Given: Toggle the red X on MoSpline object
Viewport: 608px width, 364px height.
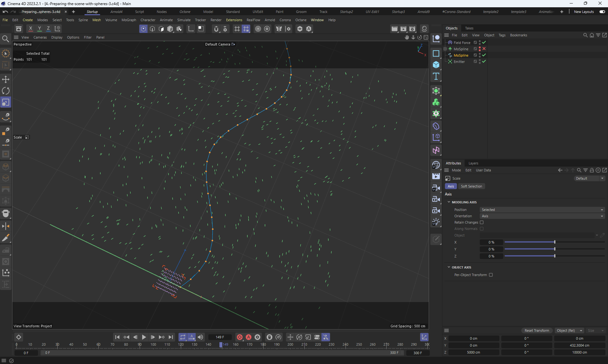Looking at the screenshot, I should click(484, 49).
